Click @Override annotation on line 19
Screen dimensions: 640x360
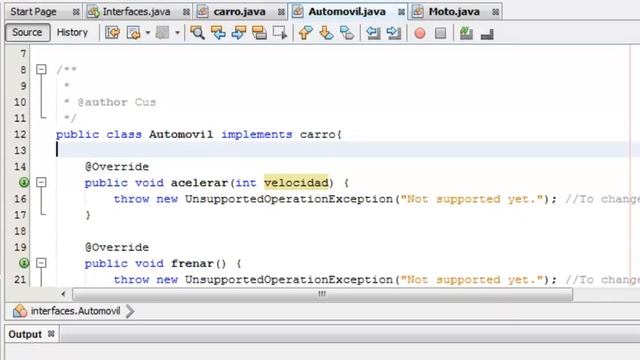(x=117, y=247)
